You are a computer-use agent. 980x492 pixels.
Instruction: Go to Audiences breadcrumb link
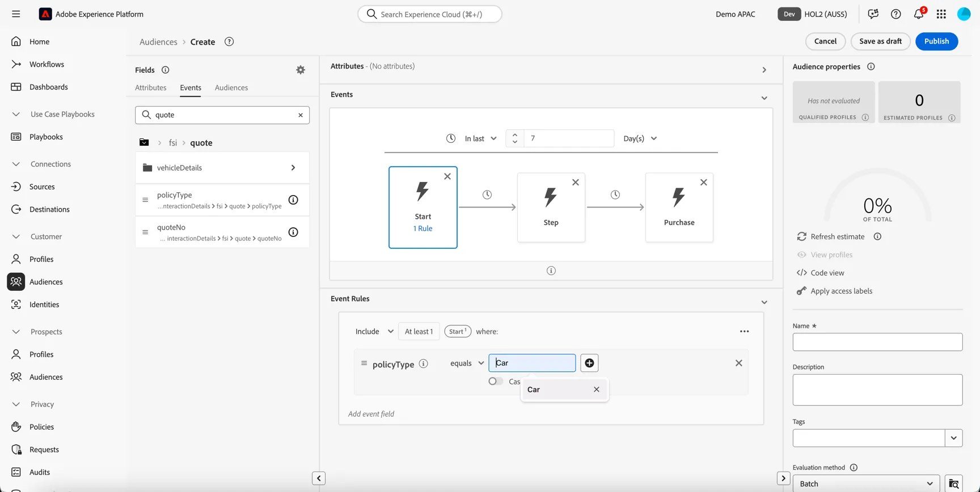click(158, 42)
